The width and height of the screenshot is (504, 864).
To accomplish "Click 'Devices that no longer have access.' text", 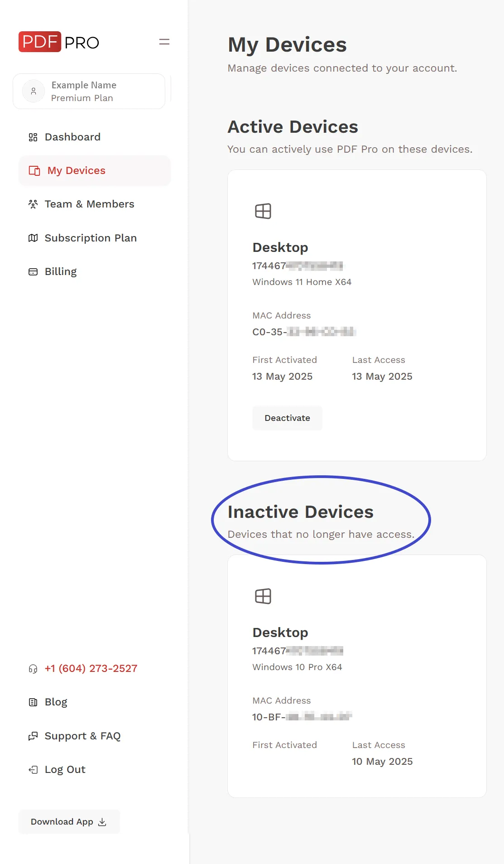I will coord(321,535).
